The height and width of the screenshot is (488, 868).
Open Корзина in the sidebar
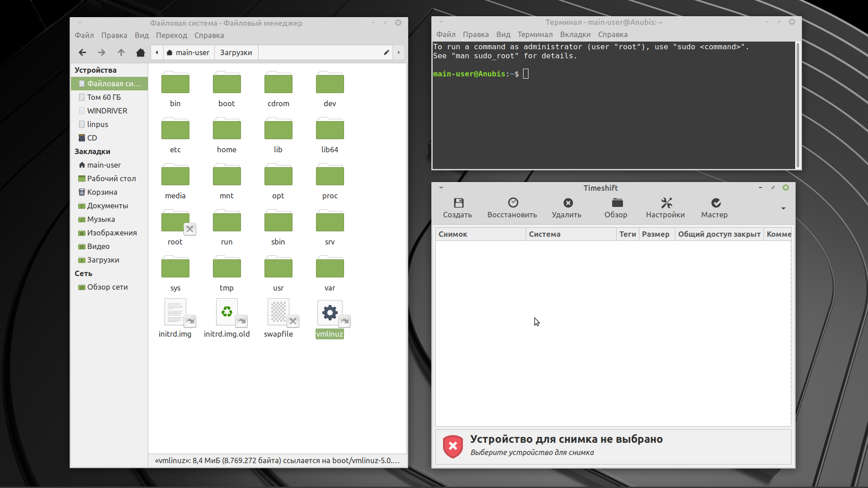pos(109,192)
